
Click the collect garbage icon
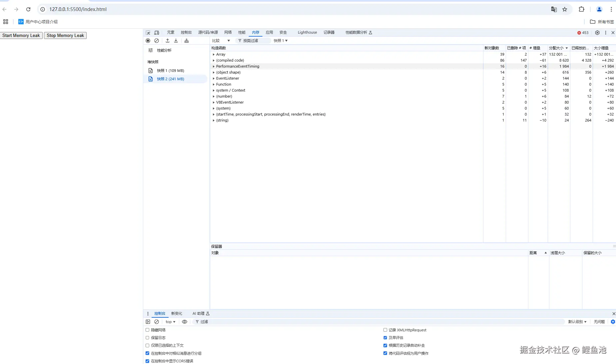click(x=187, y=41)
